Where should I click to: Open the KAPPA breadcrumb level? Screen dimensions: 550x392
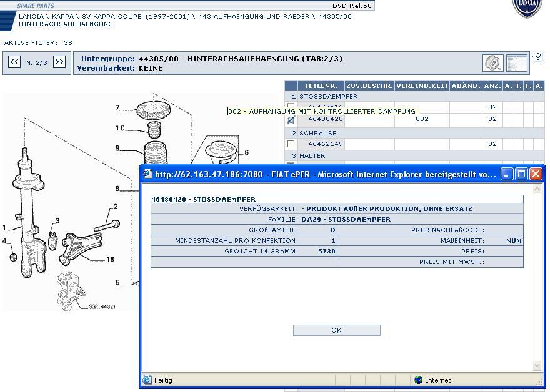pyautogui.click(x=62, y=16)
